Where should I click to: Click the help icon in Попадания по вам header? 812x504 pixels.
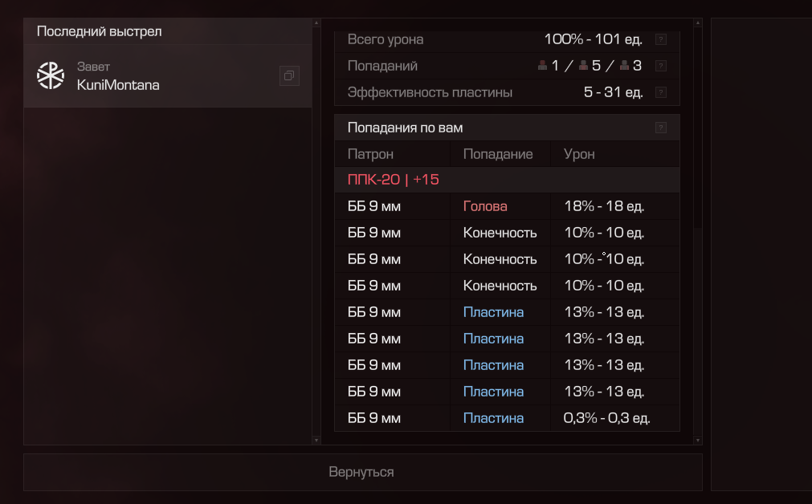pyautogui.click(x=660, y=128)
